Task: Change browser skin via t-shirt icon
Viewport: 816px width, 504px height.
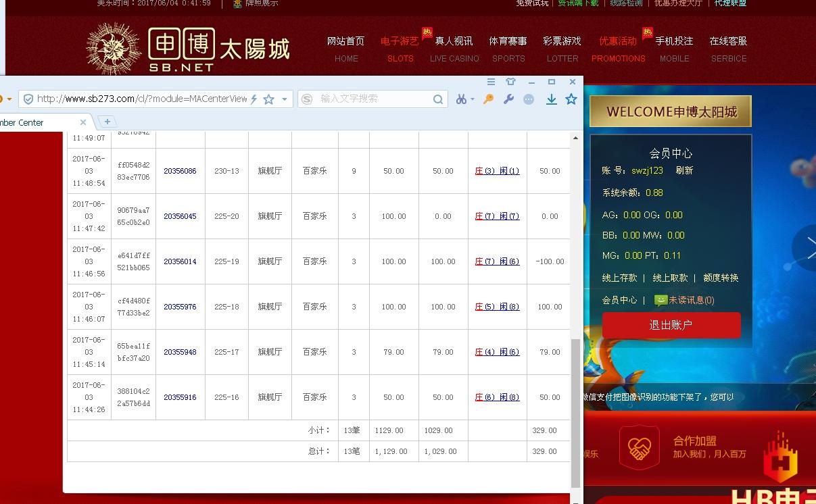Action: [x=511, y=81]
